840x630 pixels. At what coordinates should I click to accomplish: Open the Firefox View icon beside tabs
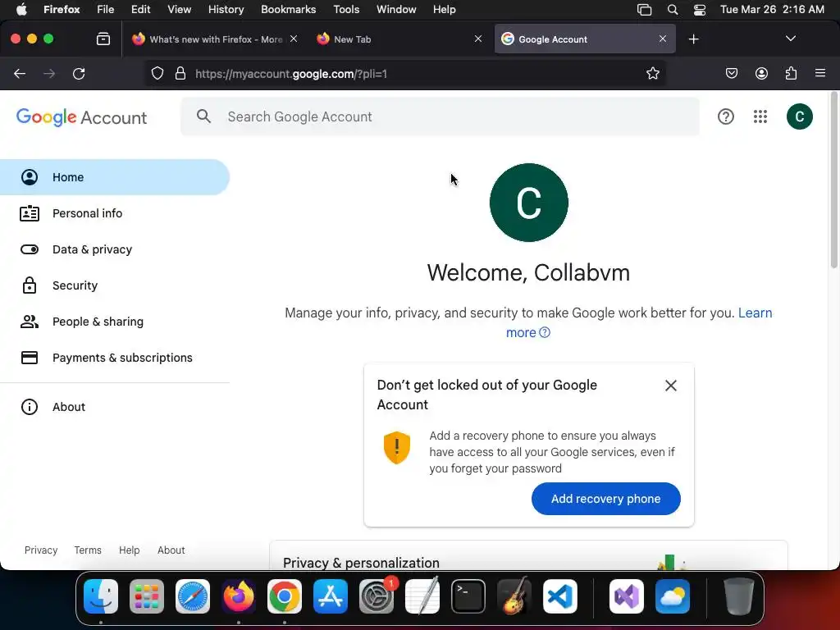103,39
